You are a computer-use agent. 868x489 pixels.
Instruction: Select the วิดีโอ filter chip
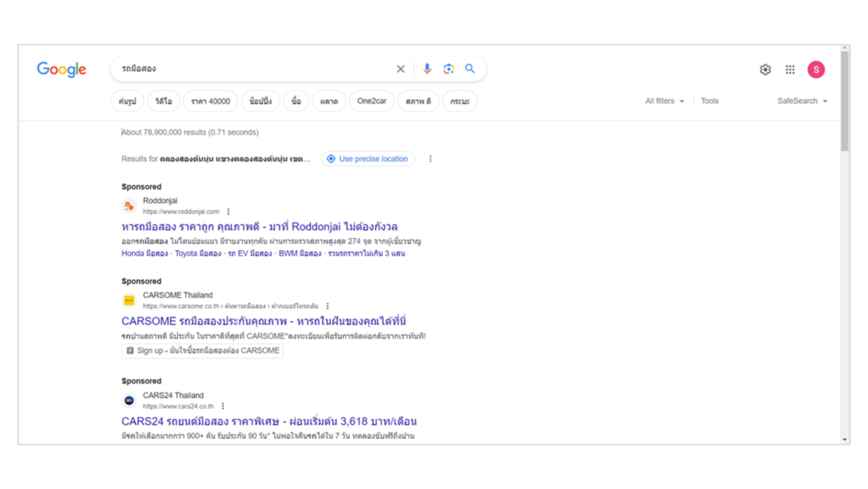coord(163,102)
